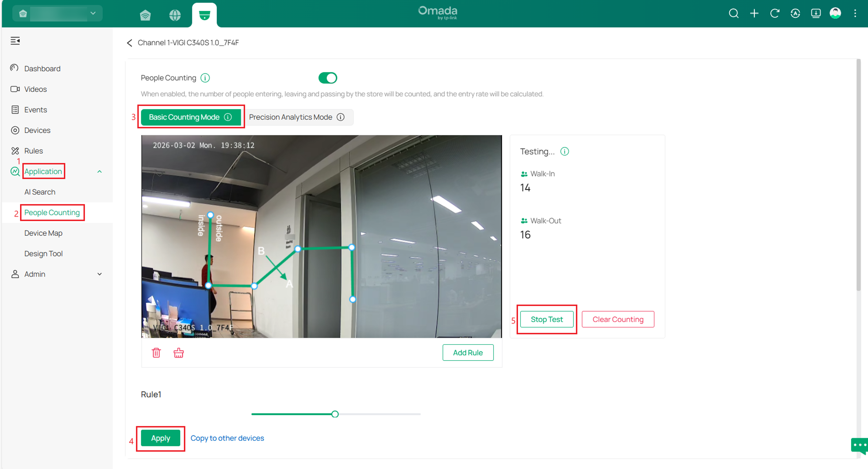Screen dimensions: 868x469
Task: Open AI Search submenu item
Action: pyautogui.click(x=40, y=192)
